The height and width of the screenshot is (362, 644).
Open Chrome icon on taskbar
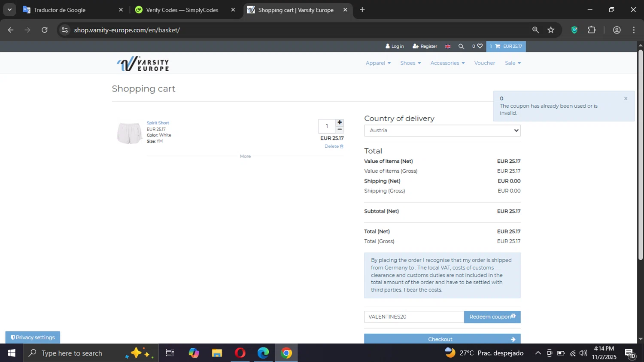pos(286,353)
